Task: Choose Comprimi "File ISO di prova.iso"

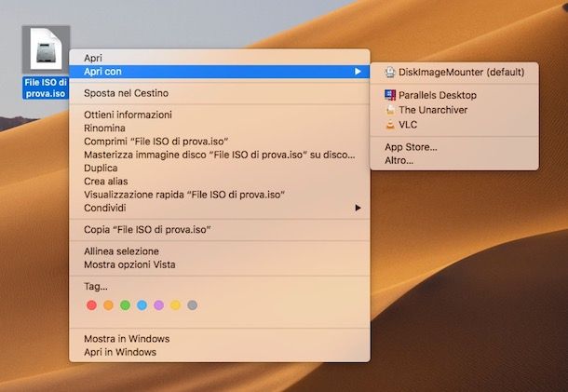Action: click(x=220, y=142)
